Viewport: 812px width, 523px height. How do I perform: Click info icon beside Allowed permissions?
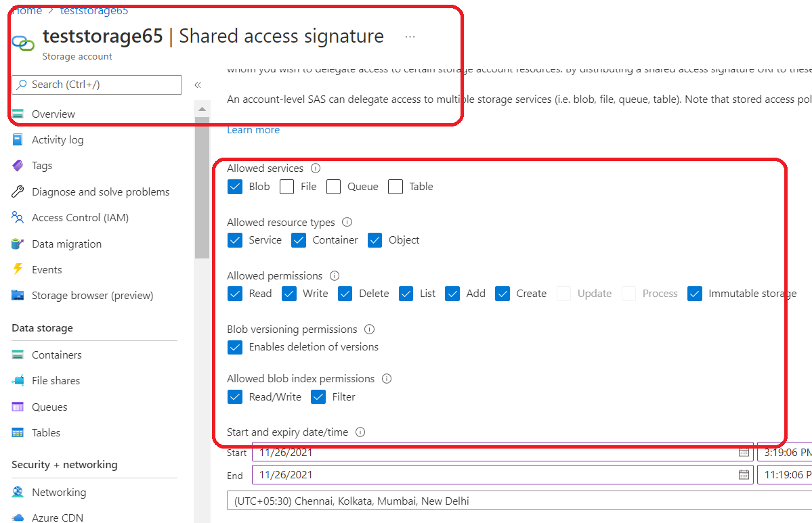tap(335, 276)
